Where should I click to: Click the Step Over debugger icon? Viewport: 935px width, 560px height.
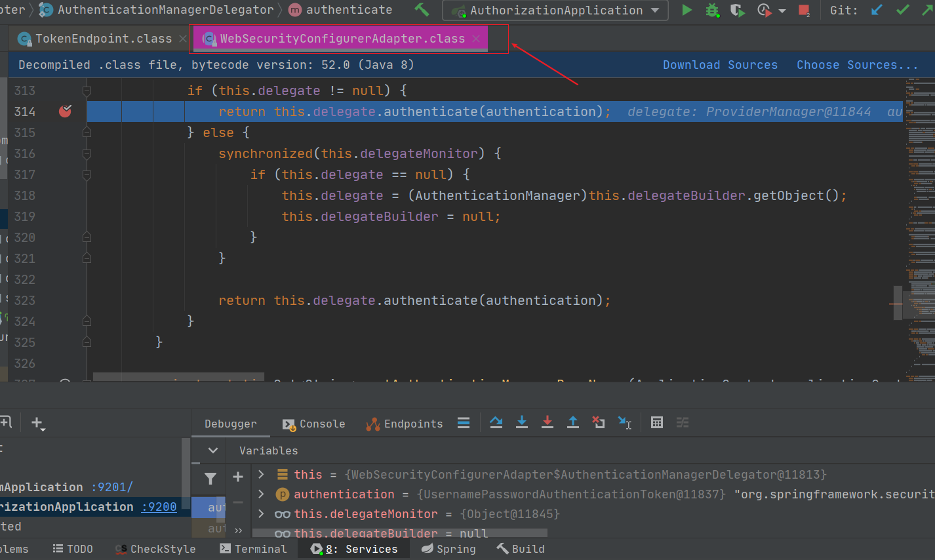coord(496,423)
